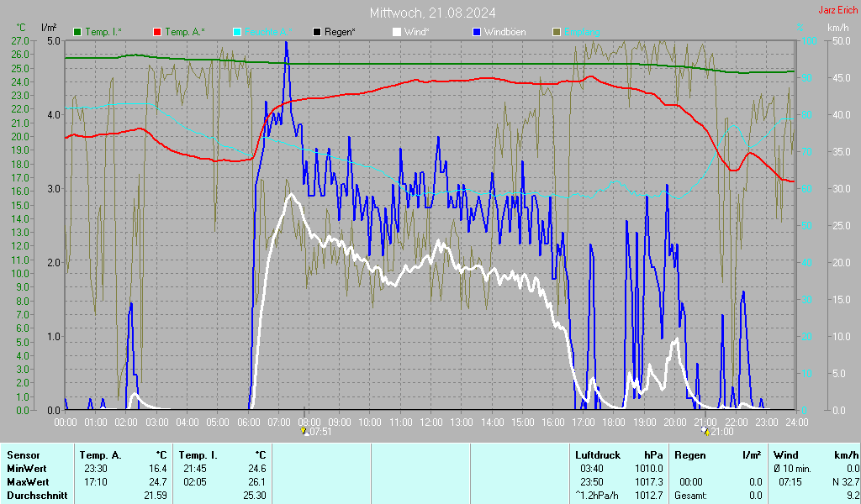Click the 21:00 sunset time label below axis

click(722, 432)
